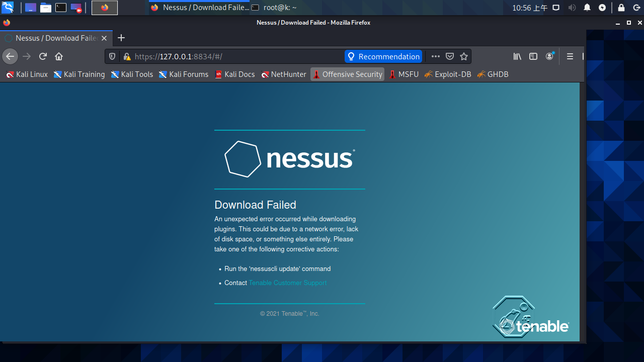Open the notifications bell tray icon
The height and width of the screenshot is (362, 644).
point(587,8)
